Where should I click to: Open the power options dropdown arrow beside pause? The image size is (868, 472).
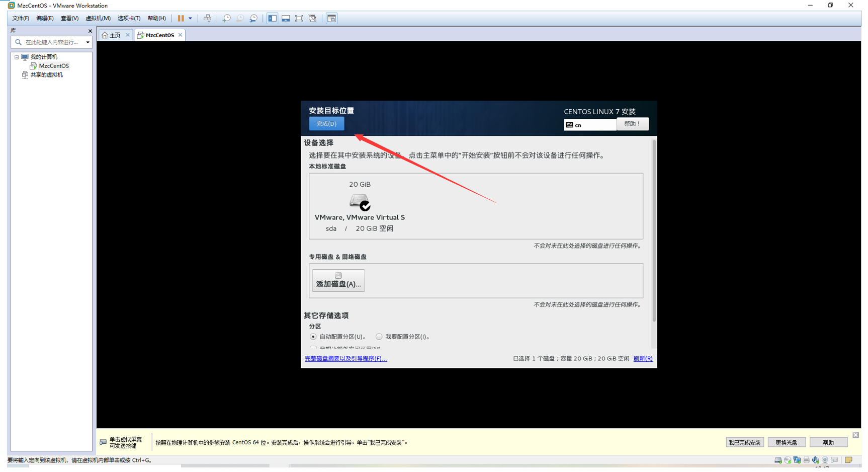190,18
